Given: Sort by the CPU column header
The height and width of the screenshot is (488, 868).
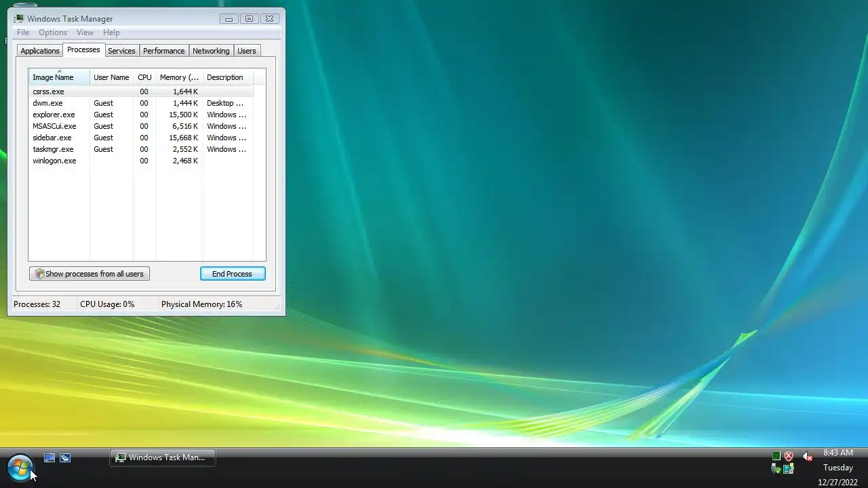Looking at the screenshot, I should [144, 77].
